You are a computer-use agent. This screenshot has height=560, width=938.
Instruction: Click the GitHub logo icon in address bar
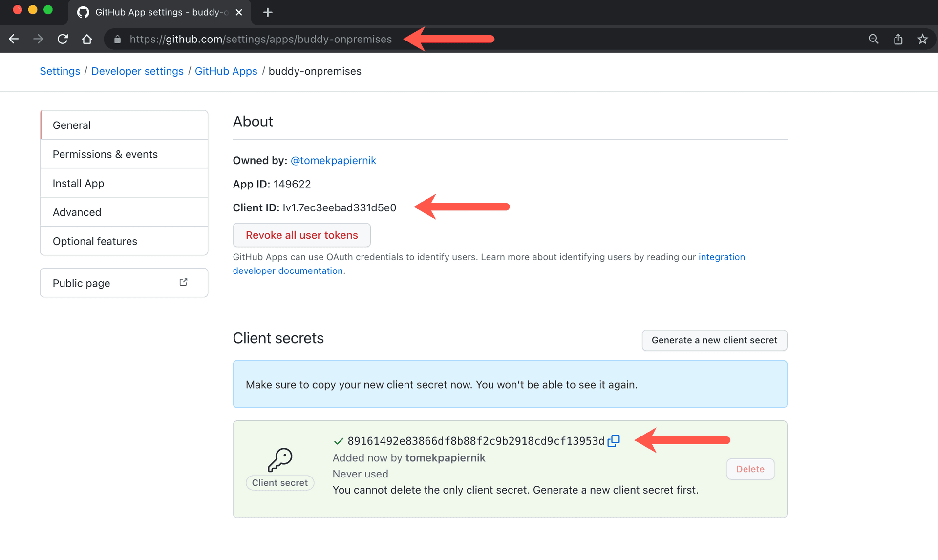[83, 12]
